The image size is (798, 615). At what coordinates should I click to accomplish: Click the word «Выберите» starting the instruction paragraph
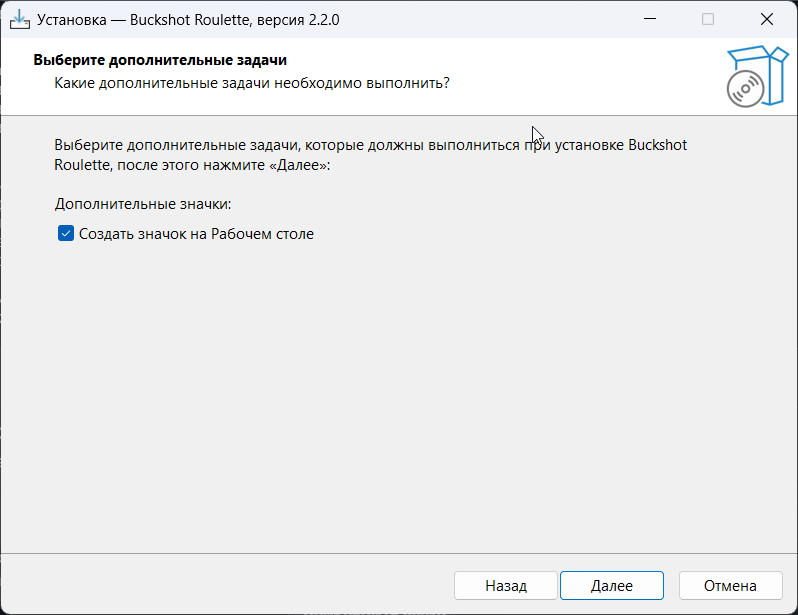(89, 145)
